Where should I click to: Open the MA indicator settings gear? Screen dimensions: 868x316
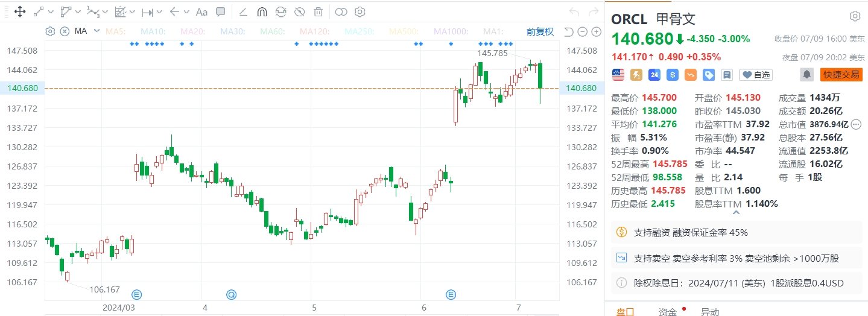click(50, 31)
